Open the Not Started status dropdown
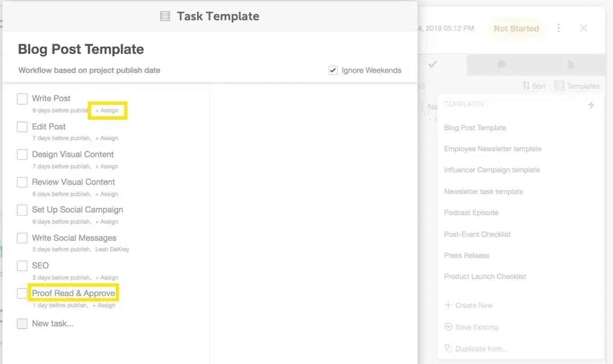 pos(517,28)
